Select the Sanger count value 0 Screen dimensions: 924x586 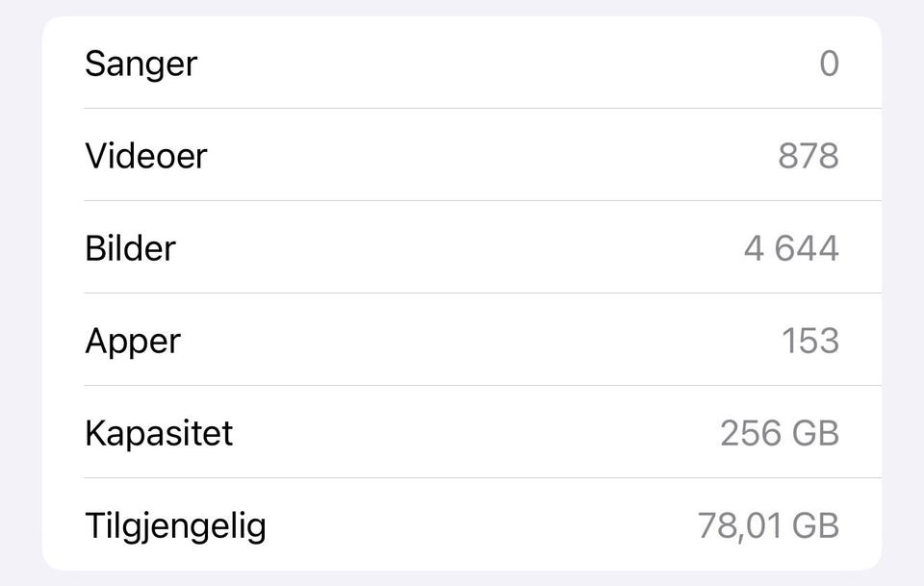(829, 64)
